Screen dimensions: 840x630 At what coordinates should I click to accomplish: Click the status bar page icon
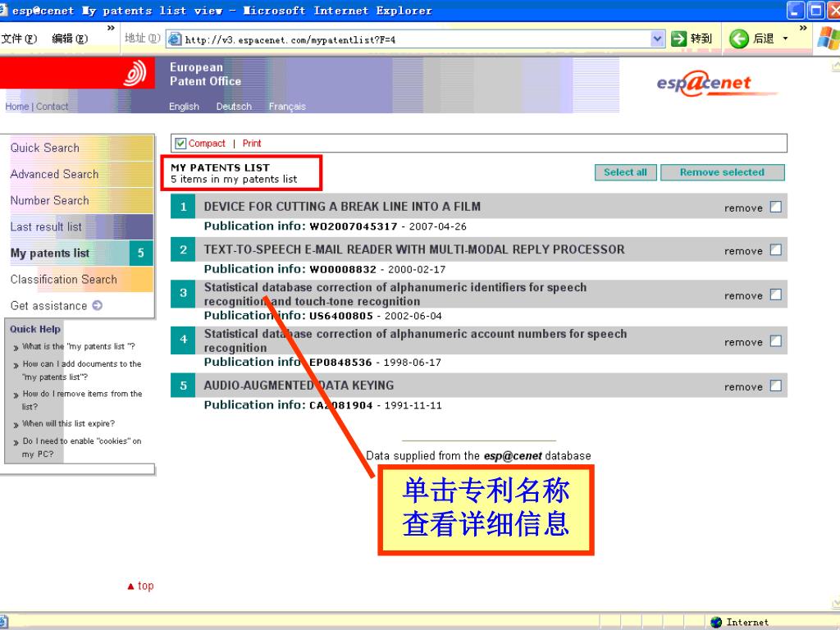click(3, 622)
